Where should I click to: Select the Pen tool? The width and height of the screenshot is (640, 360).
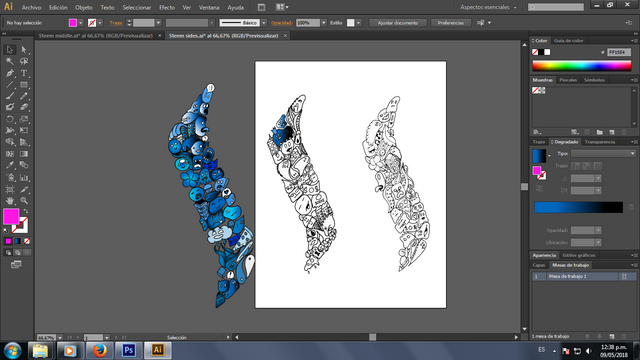(10, 73)
